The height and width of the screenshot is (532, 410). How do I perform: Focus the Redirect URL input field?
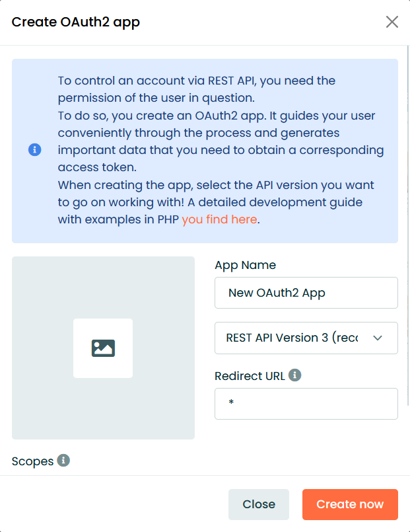[306, 404]
